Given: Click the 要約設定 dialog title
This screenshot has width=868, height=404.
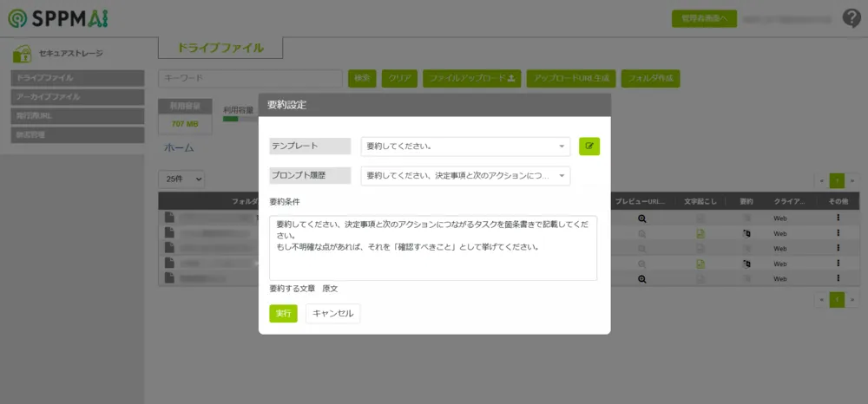Looking at the screenshot, I should [286, 105].
